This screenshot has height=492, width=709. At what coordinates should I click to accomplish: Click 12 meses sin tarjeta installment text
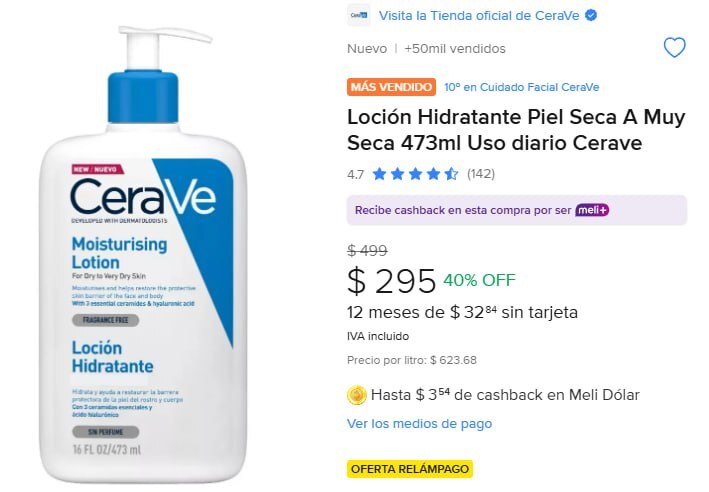click(462, 312)
